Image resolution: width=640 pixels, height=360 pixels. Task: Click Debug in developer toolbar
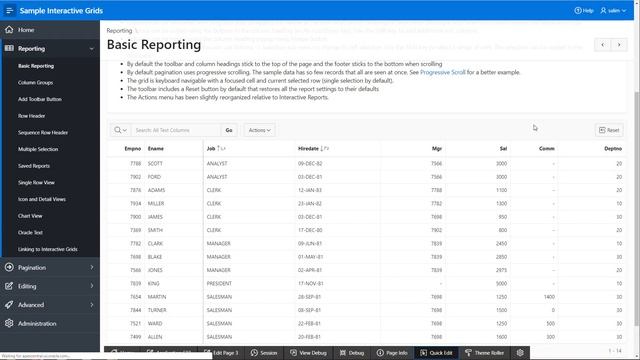click(352, 353)
